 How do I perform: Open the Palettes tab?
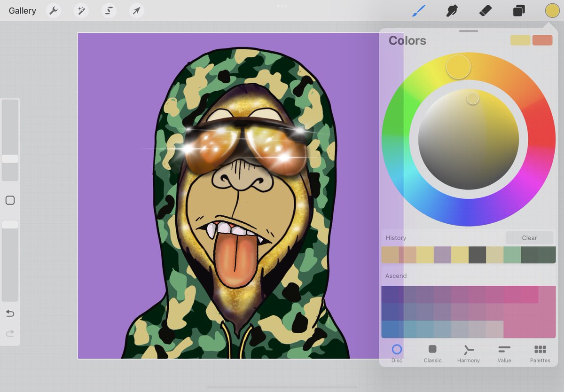tap(540, 353)
